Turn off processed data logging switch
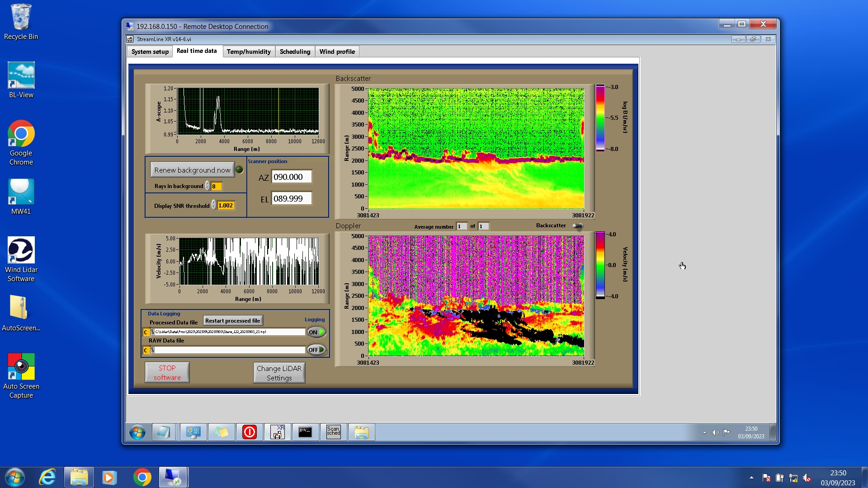868x488 pixels. pyautogui.click(x=316, y=332)
